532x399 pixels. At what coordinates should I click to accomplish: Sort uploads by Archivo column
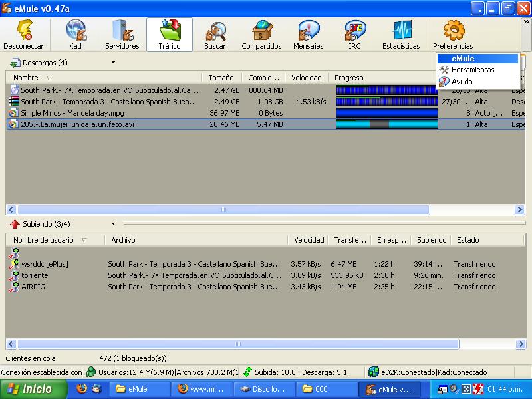[x=196, y=240]
